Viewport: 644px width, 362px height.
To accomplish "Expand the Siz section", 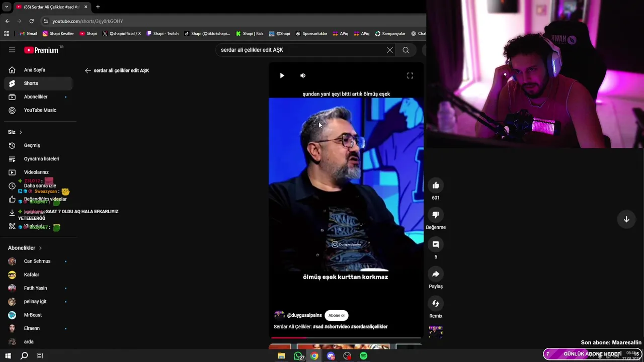I will click(15, 132).
